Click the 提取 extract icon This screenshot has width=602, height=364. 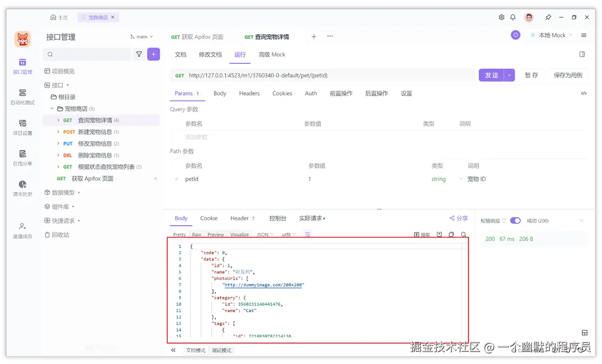click(x=422, y=234)
